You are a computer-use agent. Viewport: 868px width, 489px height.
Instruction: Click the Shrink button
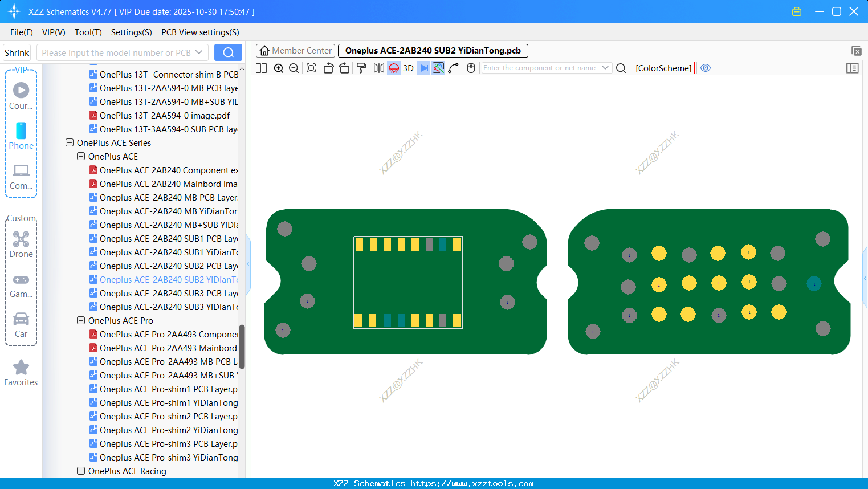[17, 52]
